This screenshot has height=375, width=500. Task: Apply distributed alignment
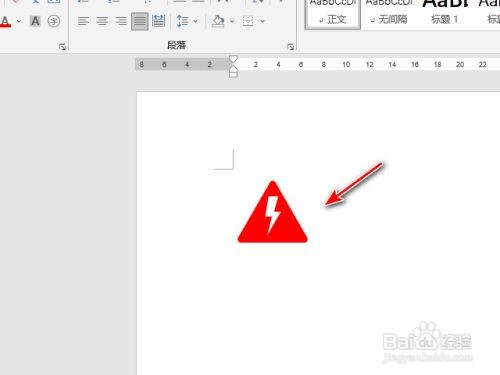pos(158,21)
